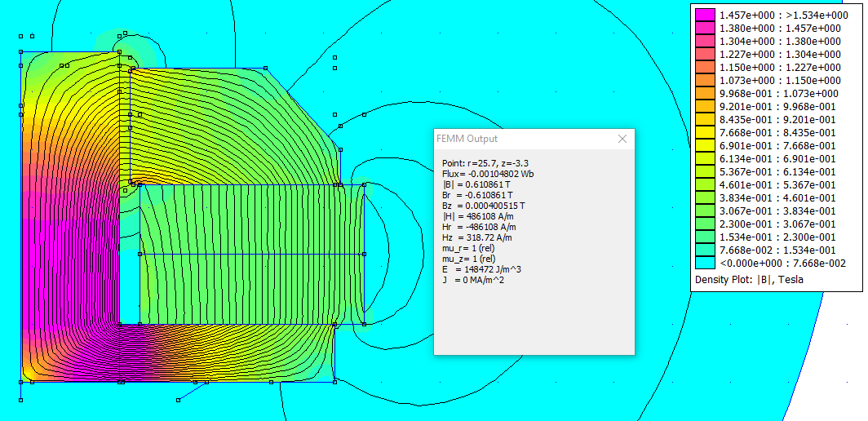Click the swatch for 1.380e+000 : 1.457e+000
Image resolution: width=868 pixels, height=421 pixels.
705,29
